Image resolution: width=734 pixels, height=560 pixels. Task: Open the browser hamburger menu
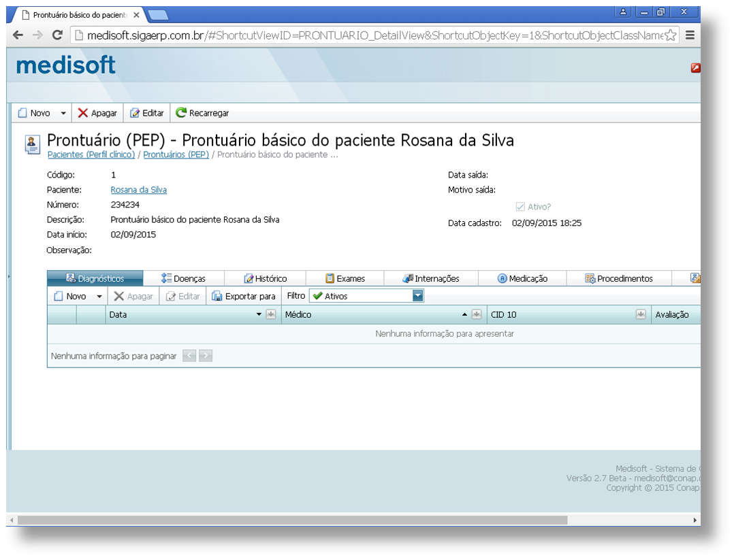pos(690,35)
